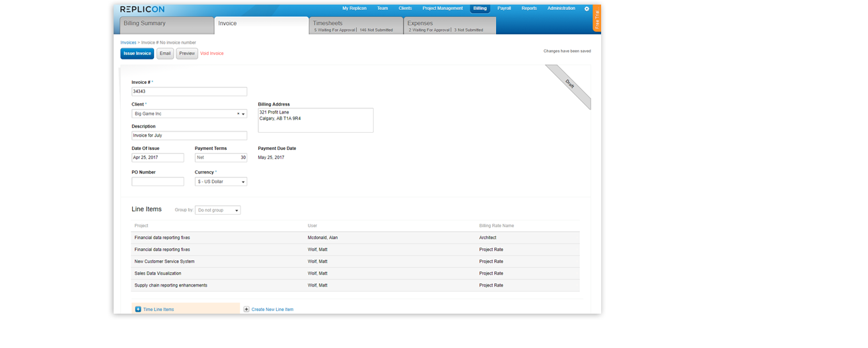The width and height of the screenshot is (868, 348).
Task: Select the New Customer Service System row
Action: point(355,261)
